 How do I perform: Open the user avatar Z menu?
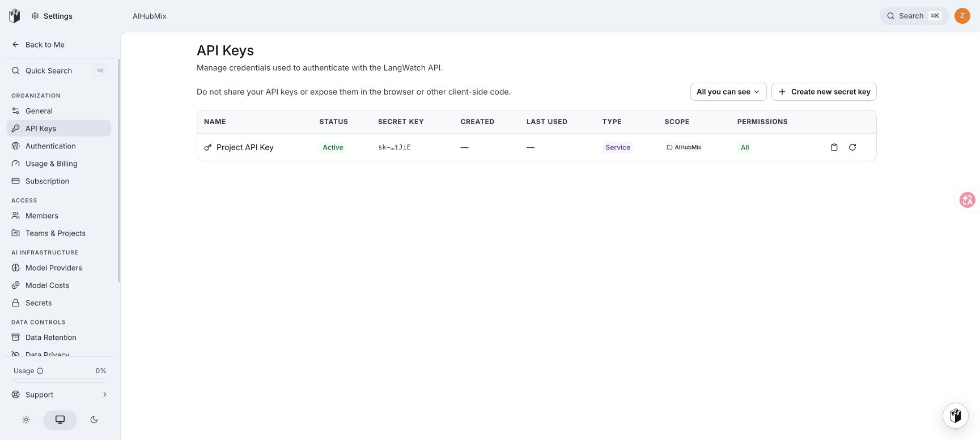(x=962, y=16)
